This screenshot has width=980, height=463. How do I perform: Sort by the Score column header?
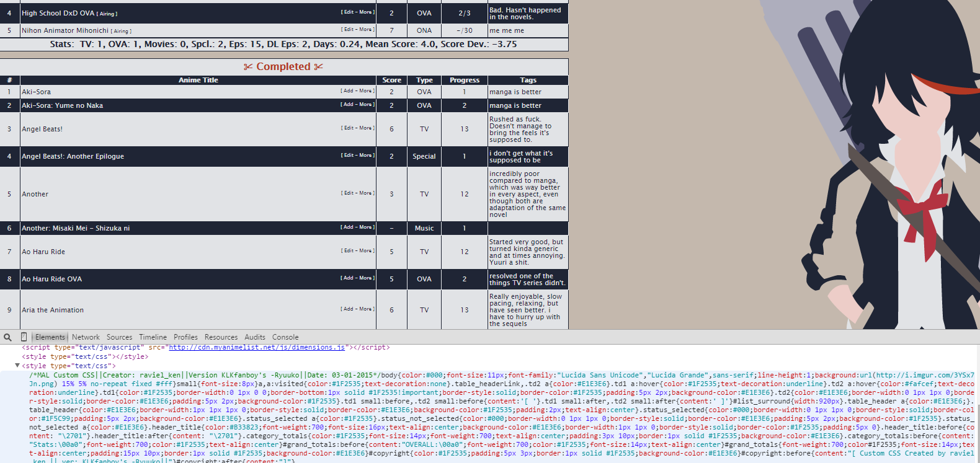[x=391, y=80]
